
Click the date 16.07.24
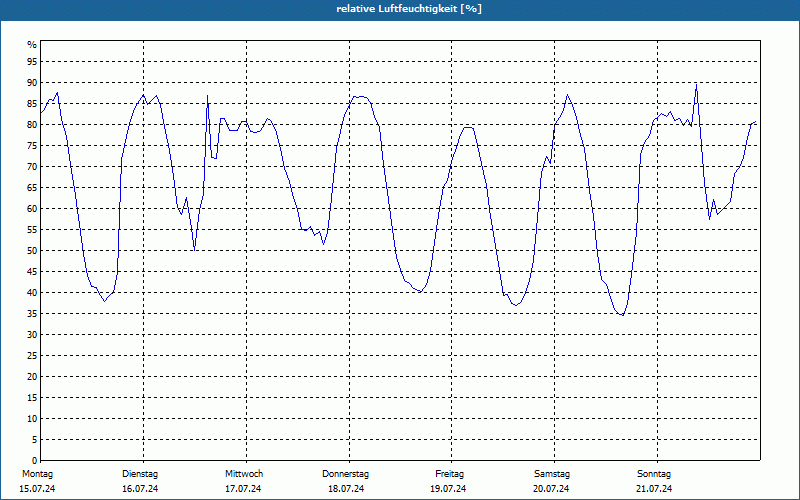click(x=140, y=489)
